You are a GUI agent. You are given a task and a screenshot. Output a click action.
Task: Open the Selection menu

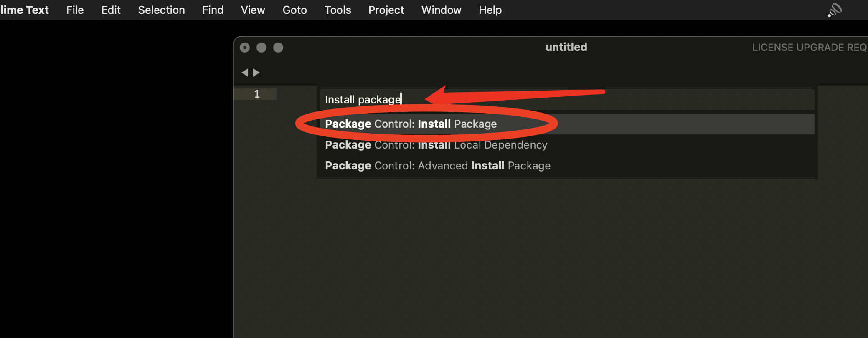point(161,10)
